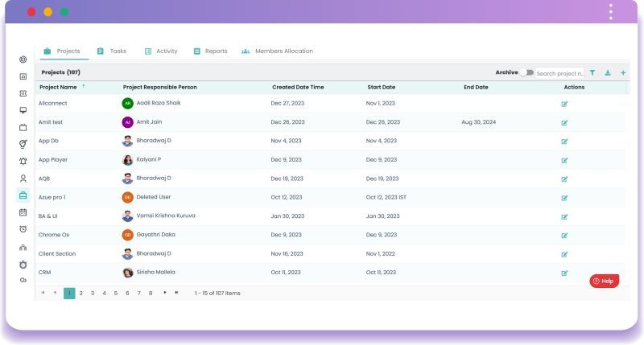Sort by the Project Name column arrow

pos(84,87)
